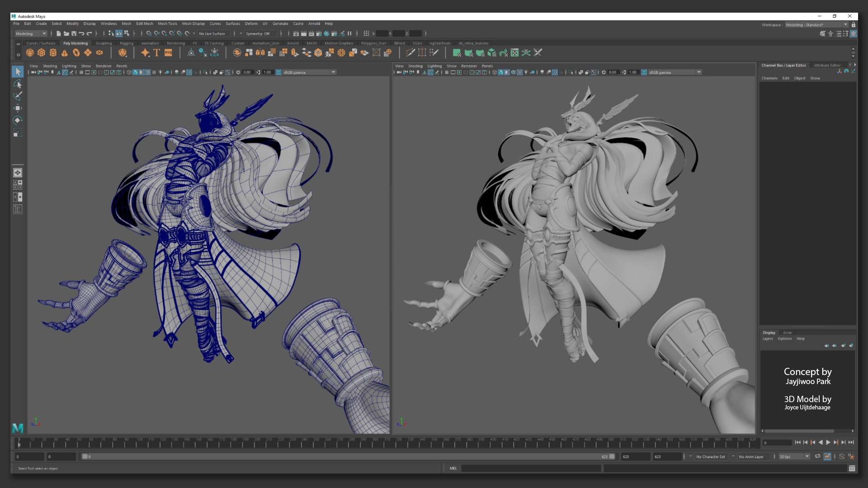Open the sRGB gamma dropdown in the left viewport
The image size is (868, 488).
(309, 72)
